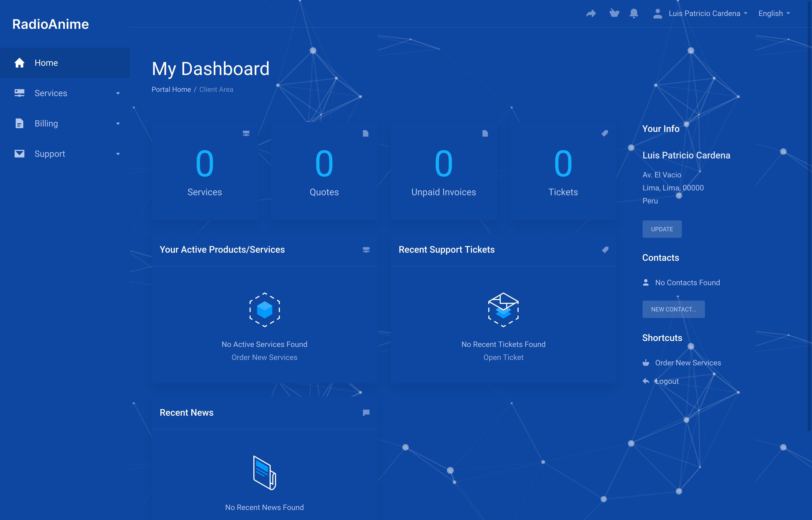This screenshot has width=812, height=520.
Task: Click the Home house icon in sidebar
Action: click(20, 63)
